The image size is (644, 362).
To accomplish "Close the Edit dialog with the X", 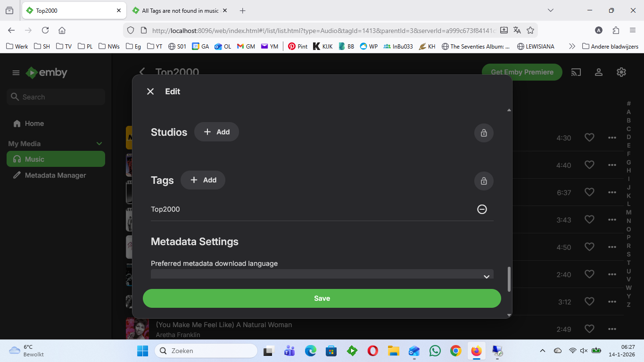I will pos(150,91).
